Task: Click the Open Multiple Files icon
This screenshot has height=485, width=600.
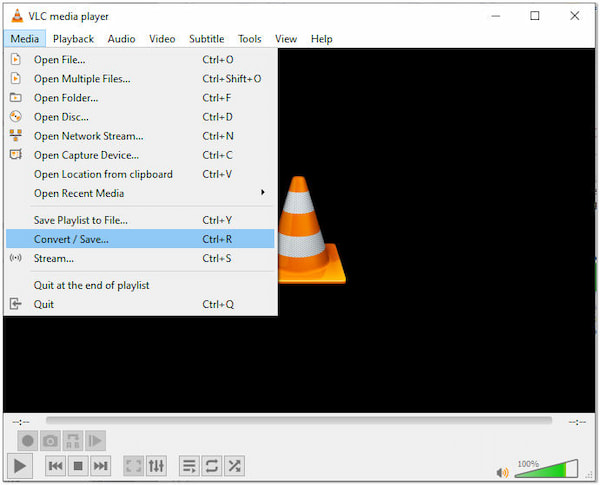Action: 15,78
